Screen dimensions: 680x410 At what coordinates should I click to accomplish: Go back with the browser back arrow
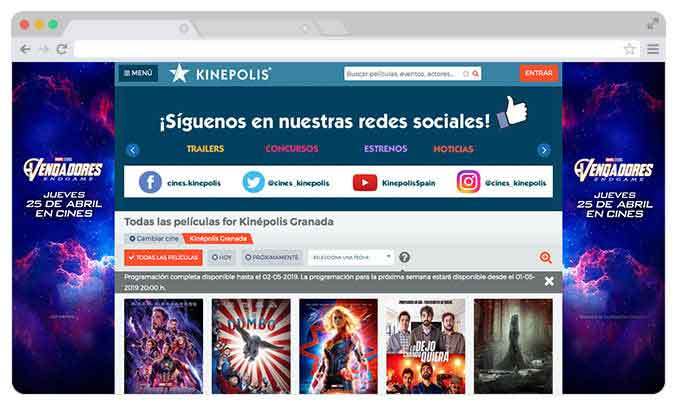coord(26,49)
